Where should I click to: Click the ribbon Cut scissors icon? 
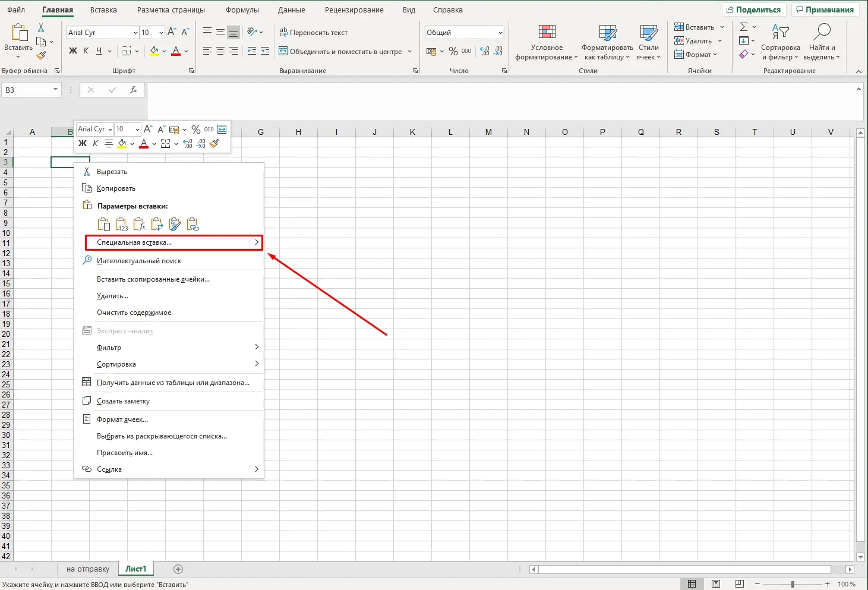[41, 28]
